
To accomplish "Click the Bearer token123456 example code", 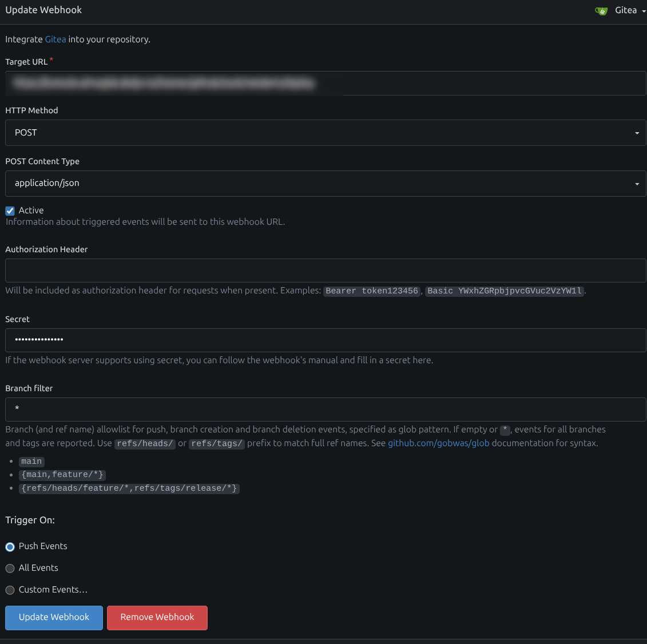I will pyautogui.click(x=372, y=291).
